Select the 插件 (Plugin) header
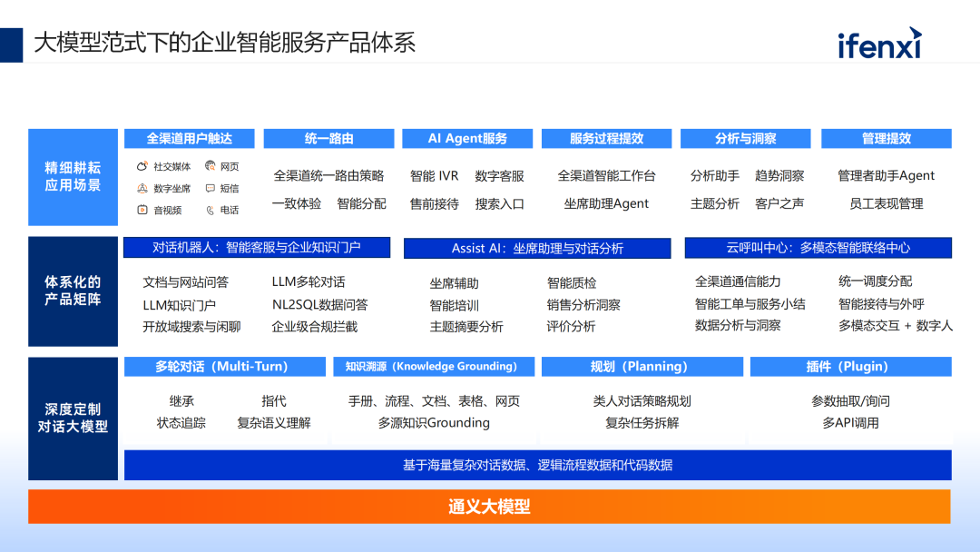Viewport: 980px width, 552px height. [x=850, y=367]
